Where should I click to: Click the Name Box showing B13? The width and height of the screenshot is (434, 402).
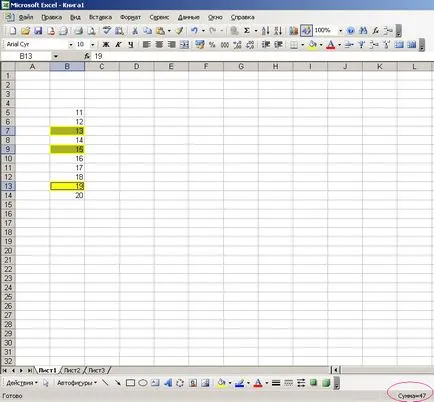26,56
